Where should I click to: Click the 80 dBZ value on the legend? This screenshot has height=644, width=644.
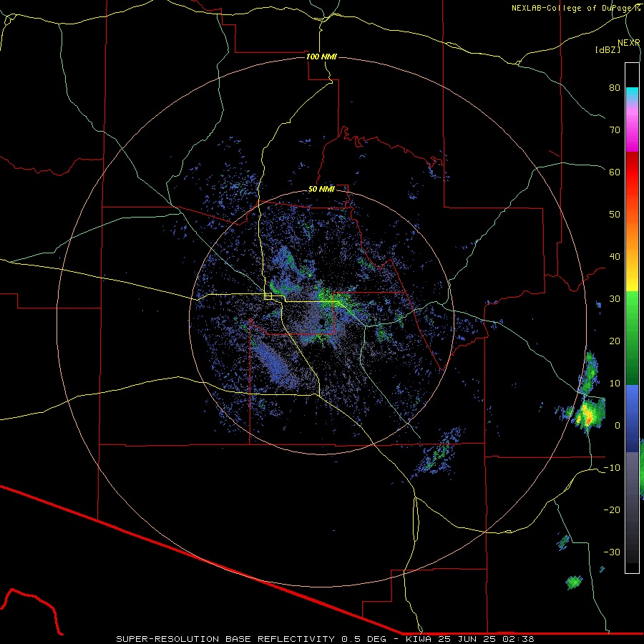615,87
